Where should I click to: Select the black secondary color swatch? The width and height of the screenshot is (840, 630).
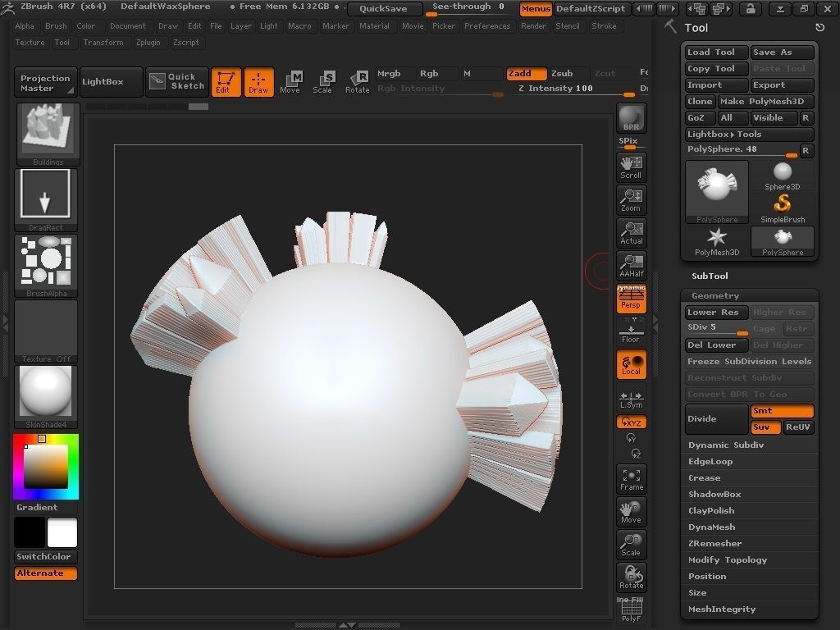(30, 532)
